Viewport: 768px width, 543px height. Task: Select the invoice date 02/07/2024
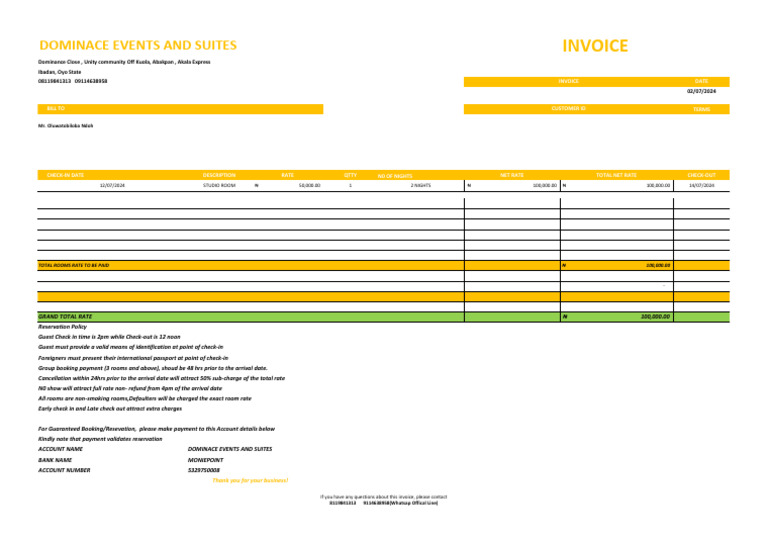(x=701, y=92)
